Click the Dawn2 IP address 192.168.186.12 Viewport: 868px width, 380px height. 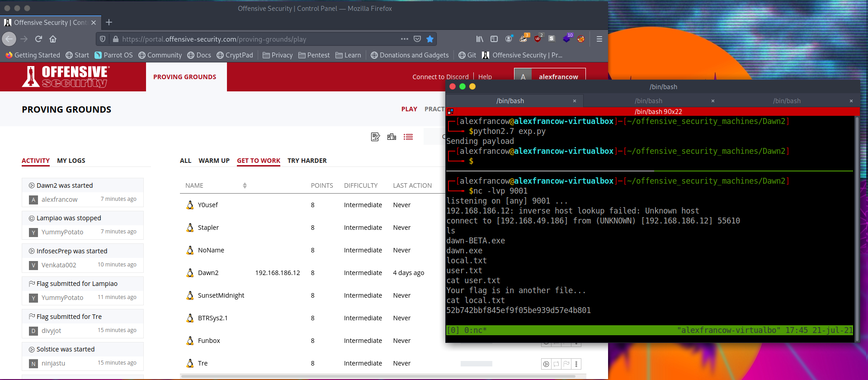pyautogui.click(x=278, y=273)
